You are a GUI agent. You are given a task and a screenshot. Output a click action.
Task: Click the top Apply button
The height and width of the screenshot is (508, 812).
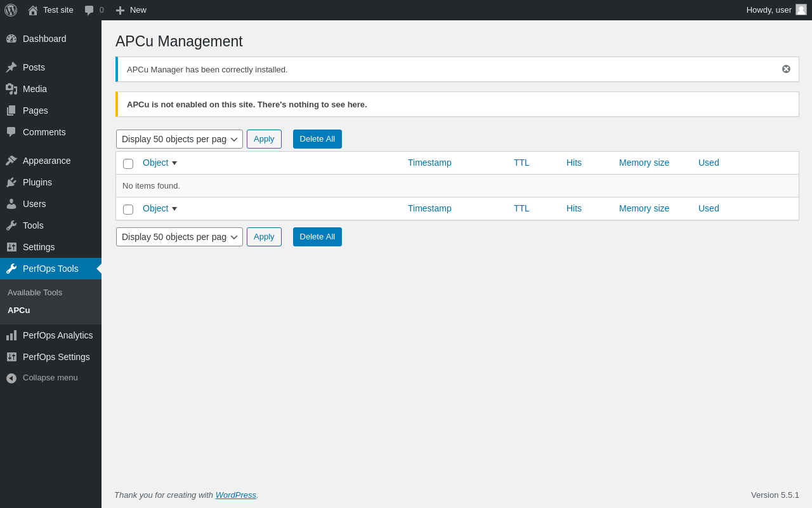264,139
